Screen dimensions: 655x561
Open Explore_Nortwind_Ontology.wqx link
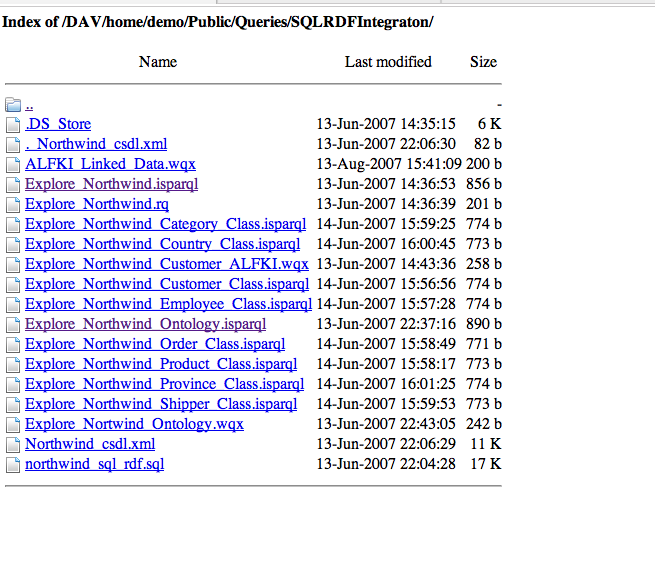coord(134,424)
